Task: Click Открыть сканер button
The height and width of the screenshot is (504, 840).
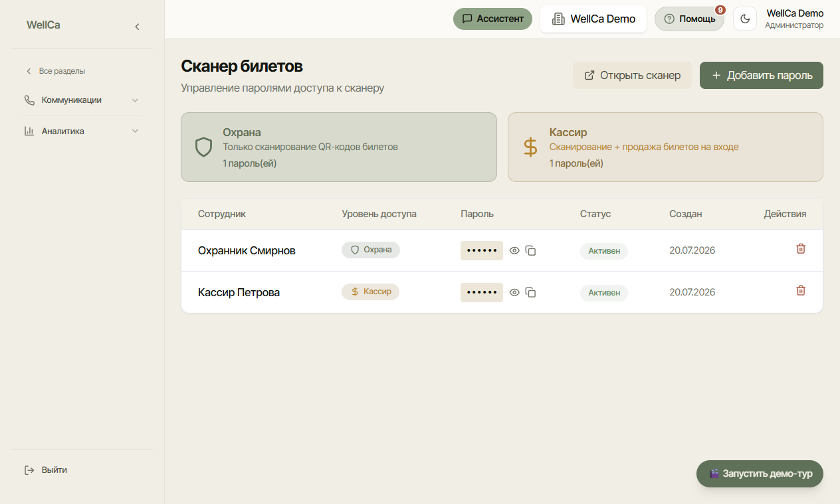Action: [632, 76]
